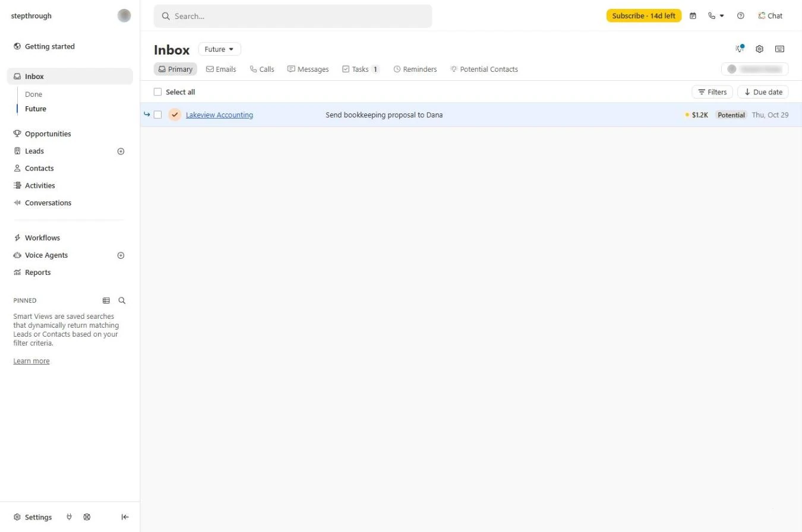802x532 pixels.
Task: Open inbox settings gear icon
Action: [x=759, y=49]
